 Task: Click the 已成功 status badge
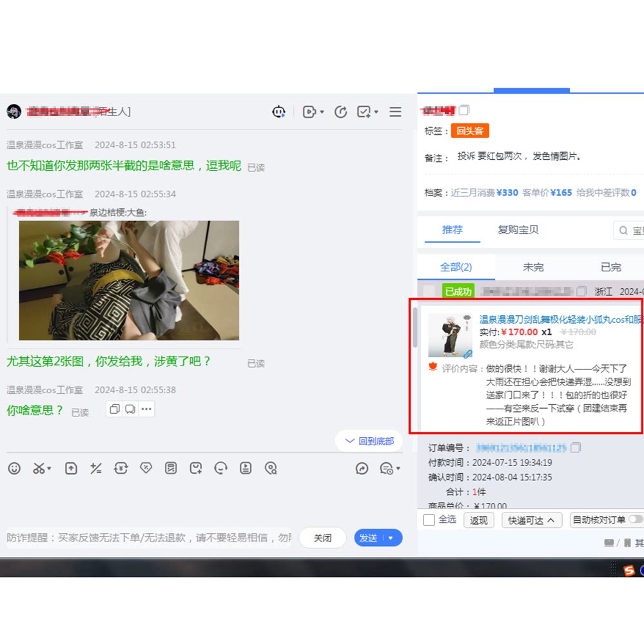pyautogui.click(x=458, y=291)
